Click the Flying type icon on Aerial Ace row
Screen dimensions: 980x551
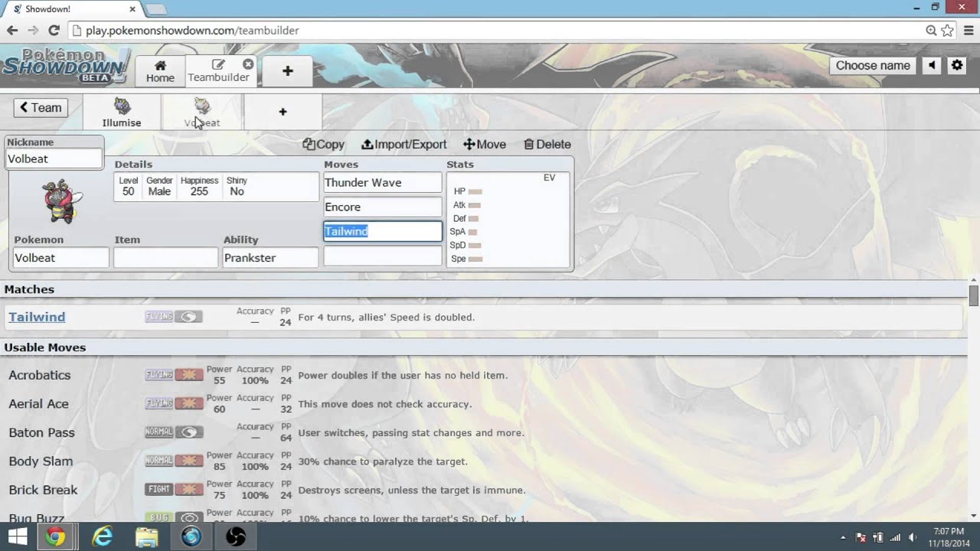coord(159,404)
